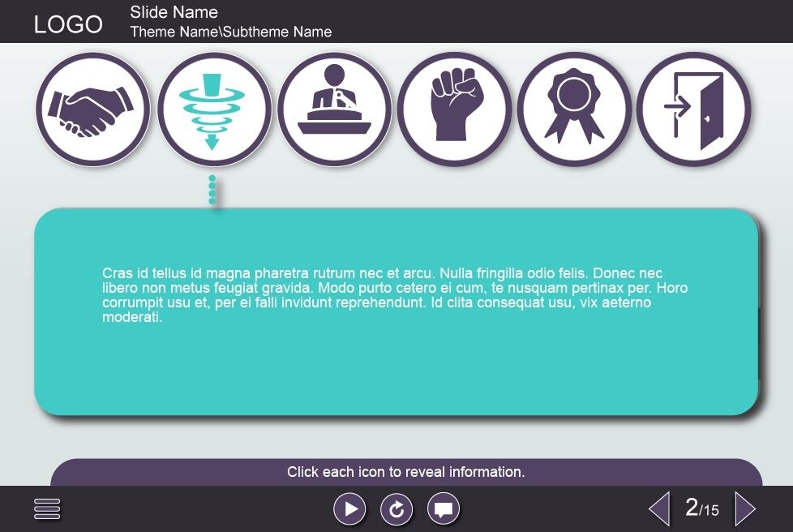Select the award ribbon badge icon
This screenshot has width=793, height=532.
click(574, 109)
